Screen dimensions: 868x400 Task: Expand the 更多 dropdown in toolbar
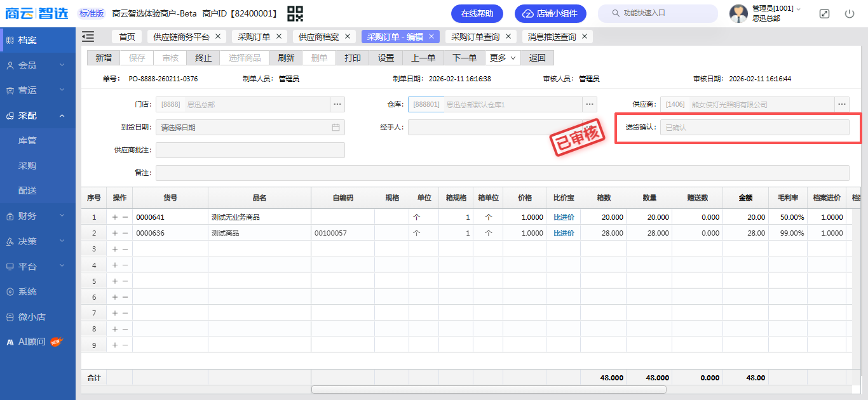[x=503, y=58]
